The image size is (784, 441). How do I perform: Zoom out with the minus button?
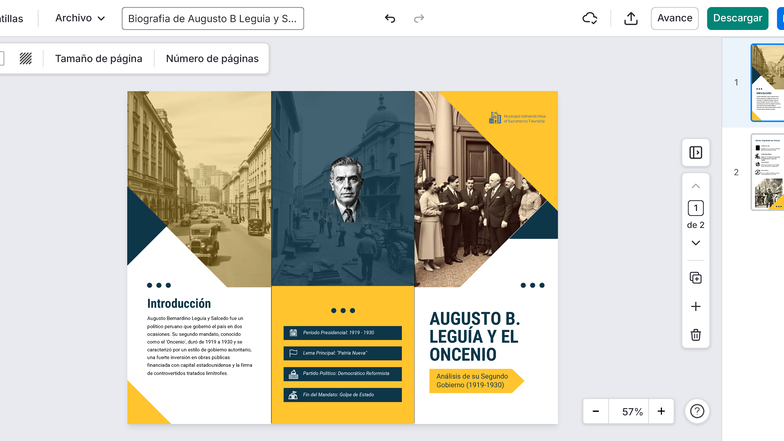[x=596, y=412]
